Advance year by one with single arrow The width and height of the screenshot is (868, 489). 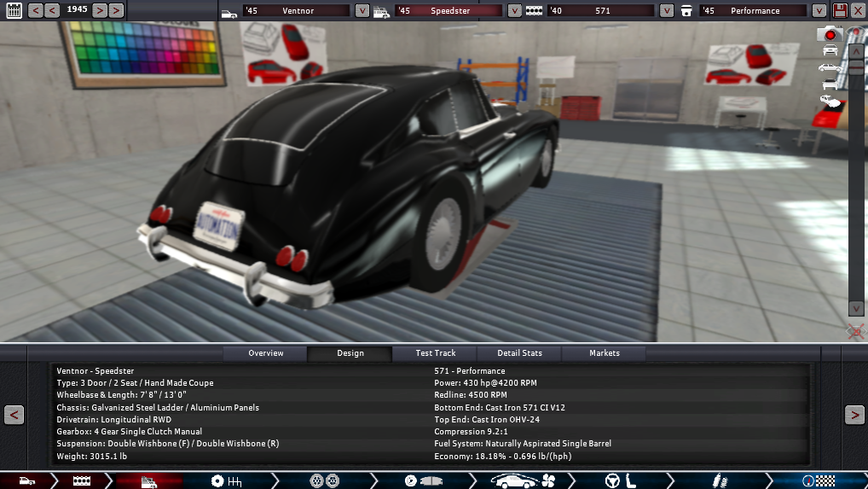pos(99,10)
